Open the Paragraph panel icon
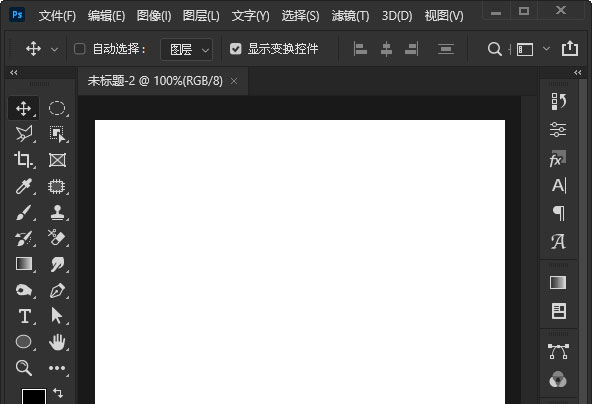Viewport: 592px width, 404px height. click(559, 213)
